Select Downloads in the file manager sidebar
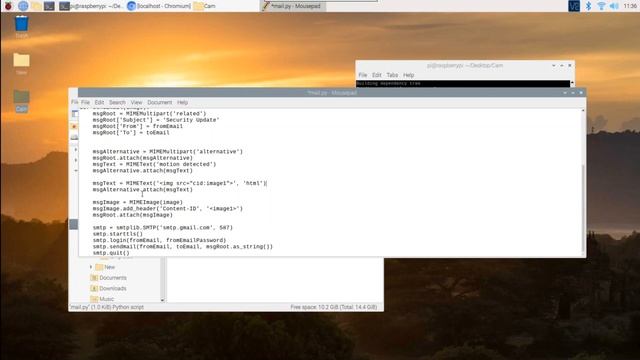Viewport: 640px width, 360px height. (x=108, y=289)
